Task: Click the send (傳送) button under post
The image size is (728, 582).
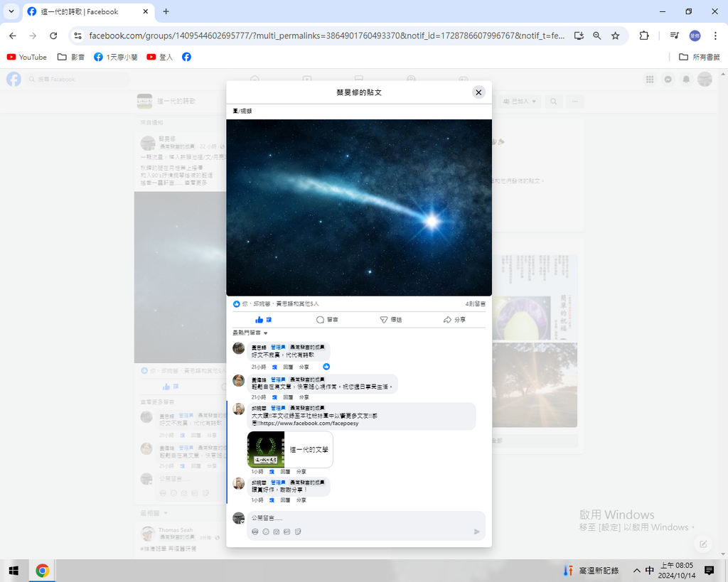Action: (x=390, y=320)
